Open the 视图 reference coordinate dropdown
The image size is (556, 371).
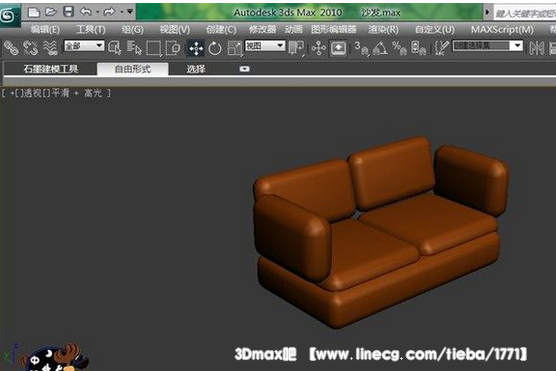tap(265, 46)
